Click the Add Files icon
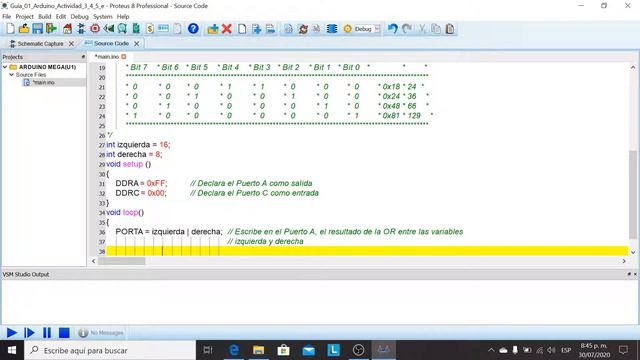Screen dimensions: 640x360 pos(256,29)
